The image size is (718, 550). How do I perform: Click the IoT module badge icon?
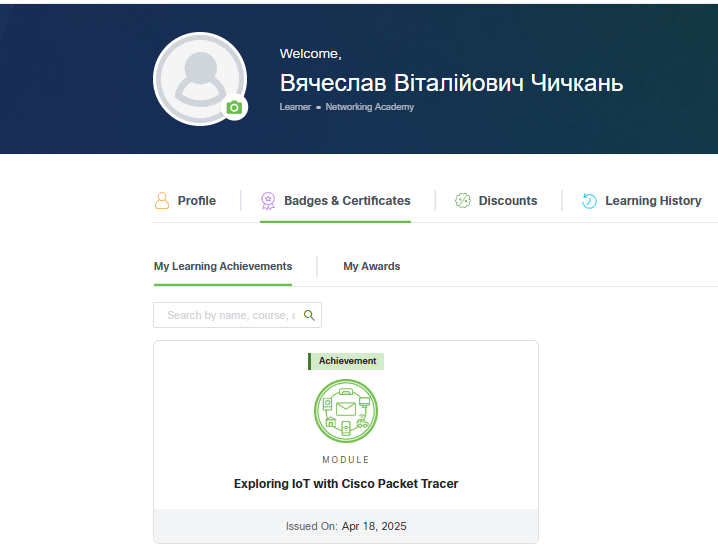(x=346, y=411)
